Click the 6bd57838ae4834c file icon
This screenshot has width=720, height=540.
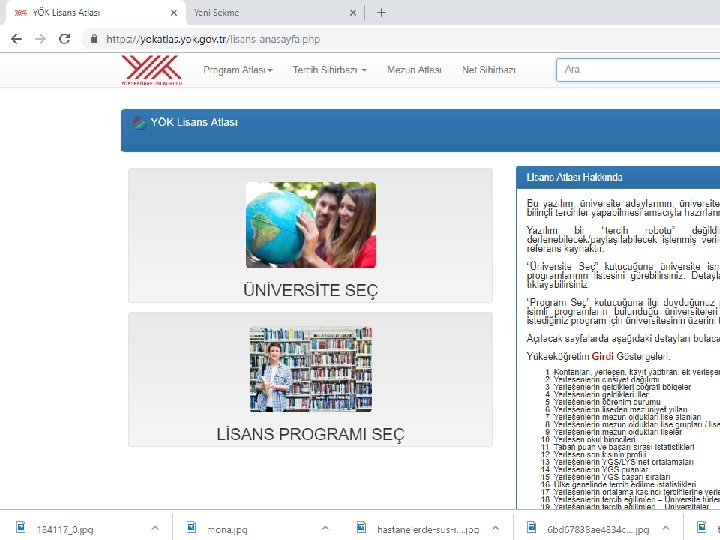tap(532, 527)
